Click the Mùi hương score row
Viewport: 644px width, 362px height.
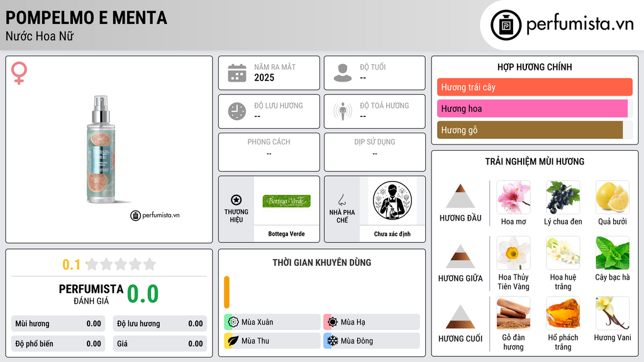(58, 324)
